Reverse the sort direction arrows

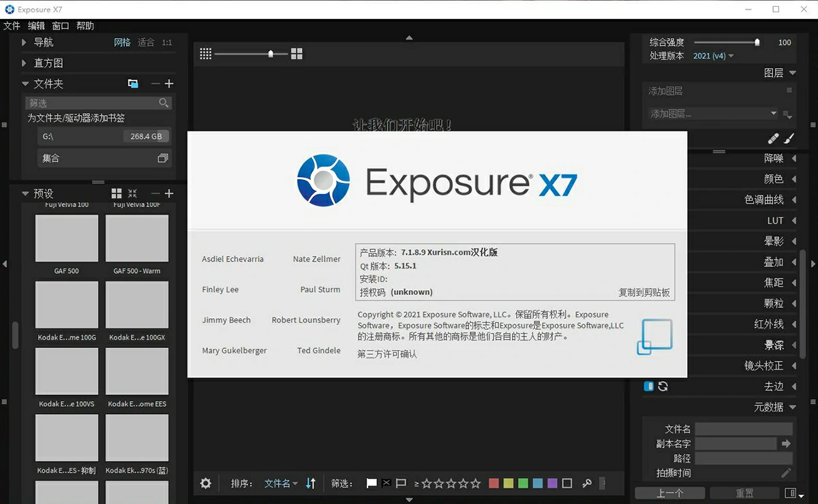(x=311, y=484)
